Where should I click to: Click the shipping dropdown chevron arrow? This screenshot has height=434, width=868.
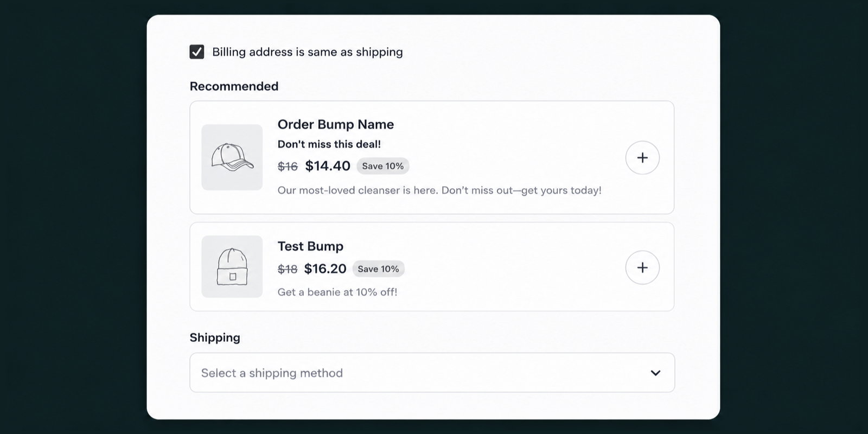click(655, 373)
